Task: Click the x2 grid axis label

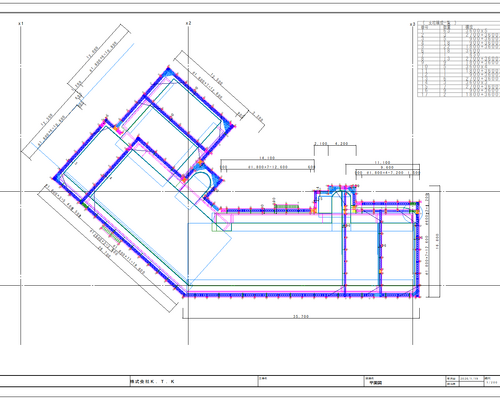Action: click(188, 23)
